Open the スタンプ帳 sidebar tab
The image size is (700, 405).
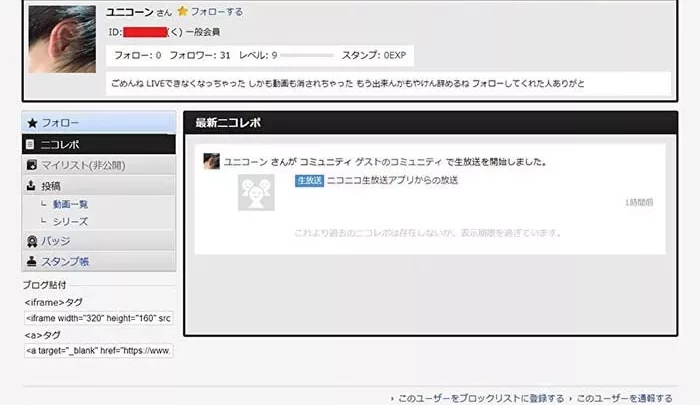99,262
